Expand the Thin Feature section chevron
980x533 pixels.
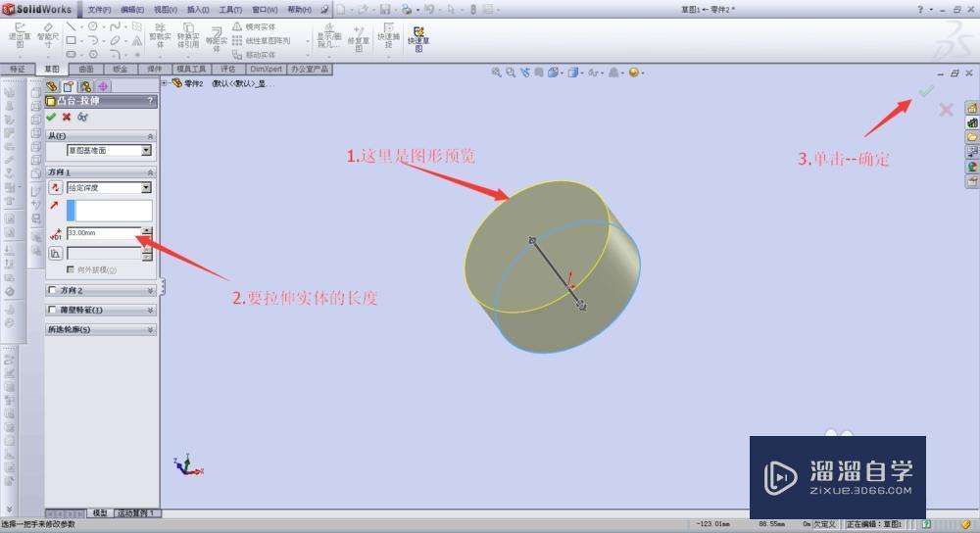(150, 310)
